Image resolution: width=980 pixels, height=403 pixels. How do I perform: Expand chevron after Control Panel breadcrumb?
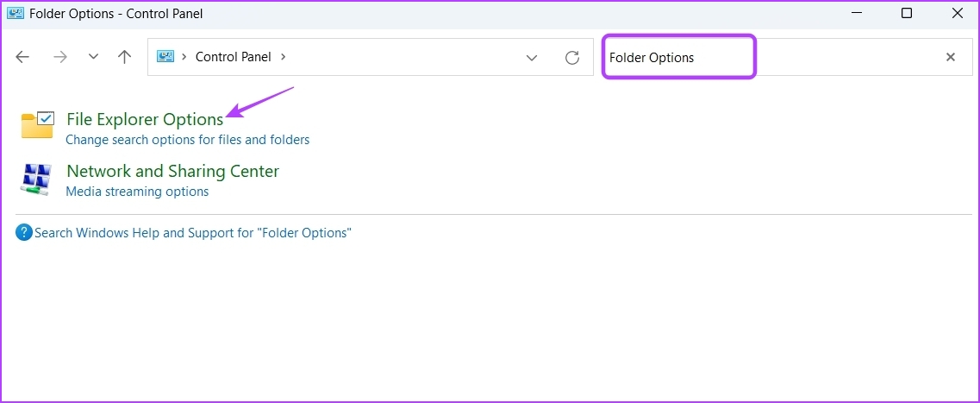[283, 56]
